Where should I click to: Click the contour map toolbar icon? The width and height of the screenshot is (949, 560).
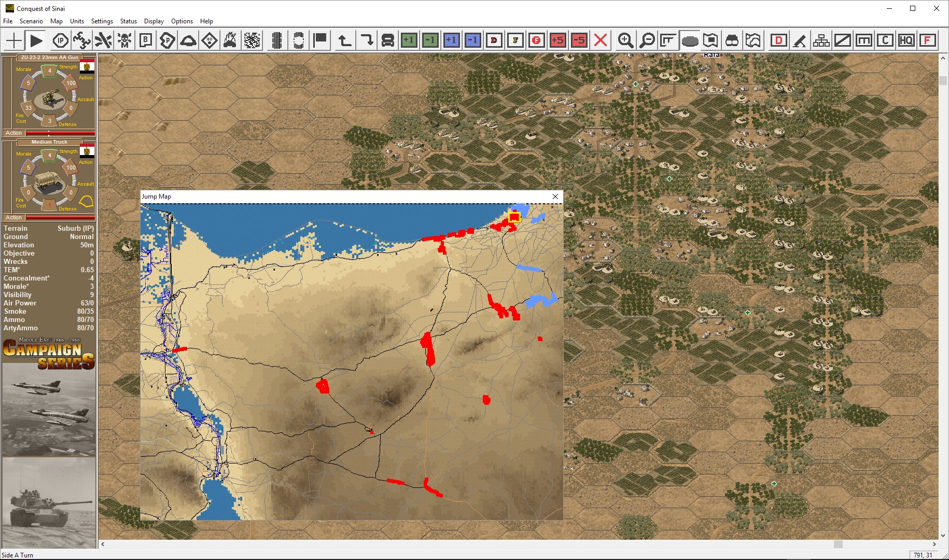pos(753,40)
